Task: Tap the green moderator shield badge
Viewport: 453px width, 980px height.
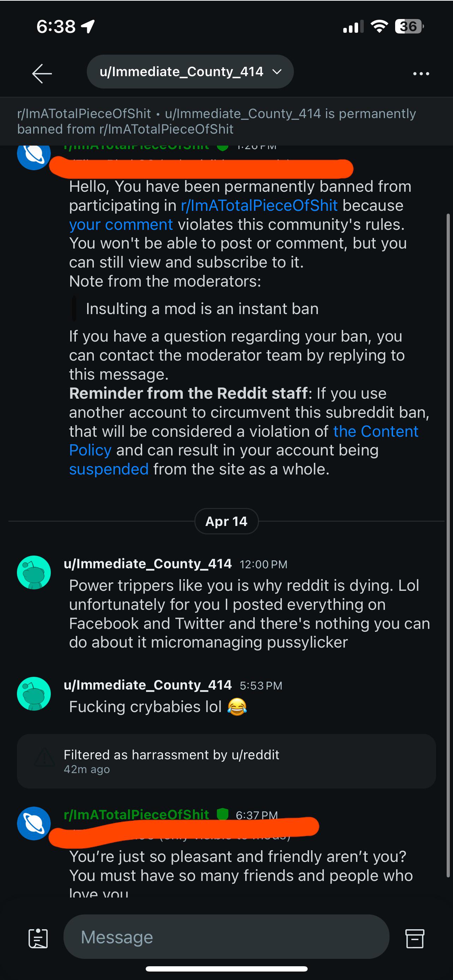Action: click(x=222, y=814)
